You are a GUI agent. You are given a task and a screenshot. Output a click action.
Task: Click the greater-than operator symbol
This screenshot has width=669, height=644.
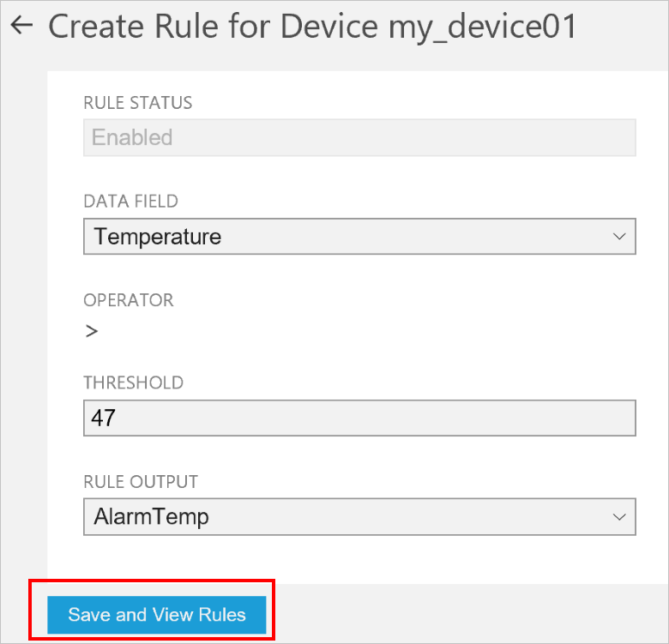(x=92, y=332)
